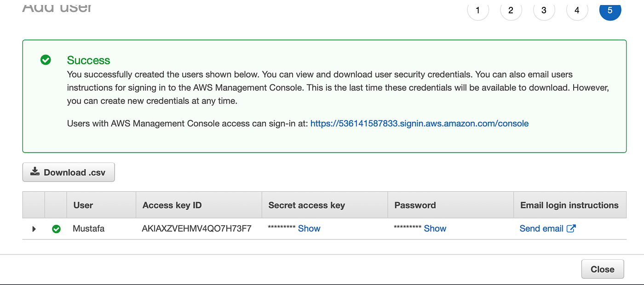Download the credentials .csv file
The height and width of the screenshot is (285, 644).
pos(69,172)
